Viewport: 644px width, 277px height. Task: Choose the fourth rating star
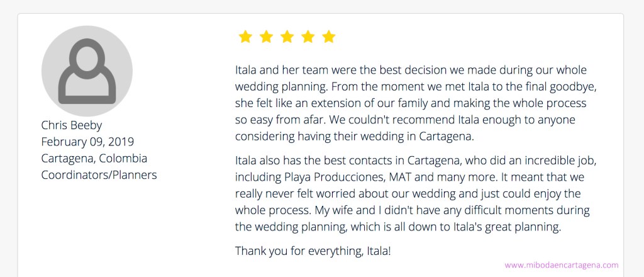[x=308, y=37]
